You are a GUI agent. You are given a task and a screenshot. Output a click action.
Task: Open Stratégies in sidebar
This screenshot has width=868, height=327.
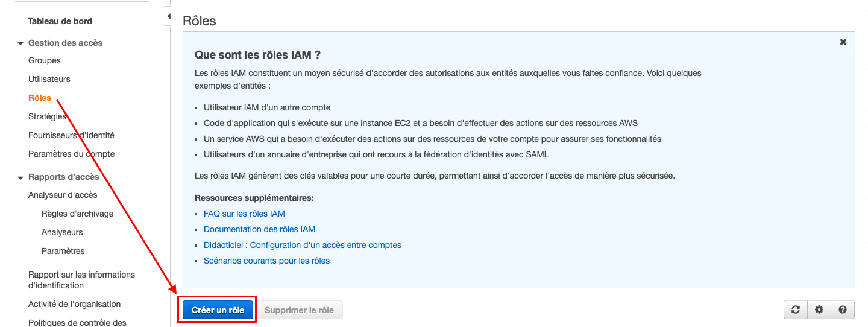tap(47, 116)
